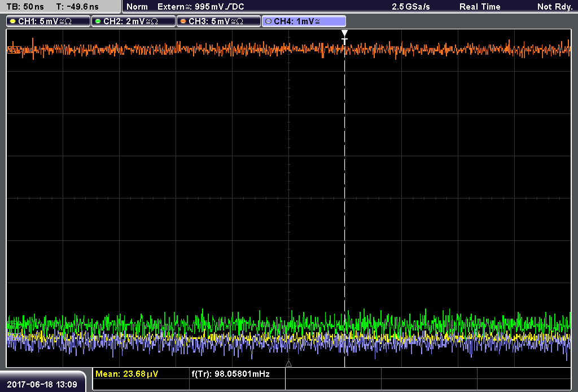Click the CH4 indicator circle
Image resolution: width=578 pixels, height=392 pixels.
pos(268,21)
